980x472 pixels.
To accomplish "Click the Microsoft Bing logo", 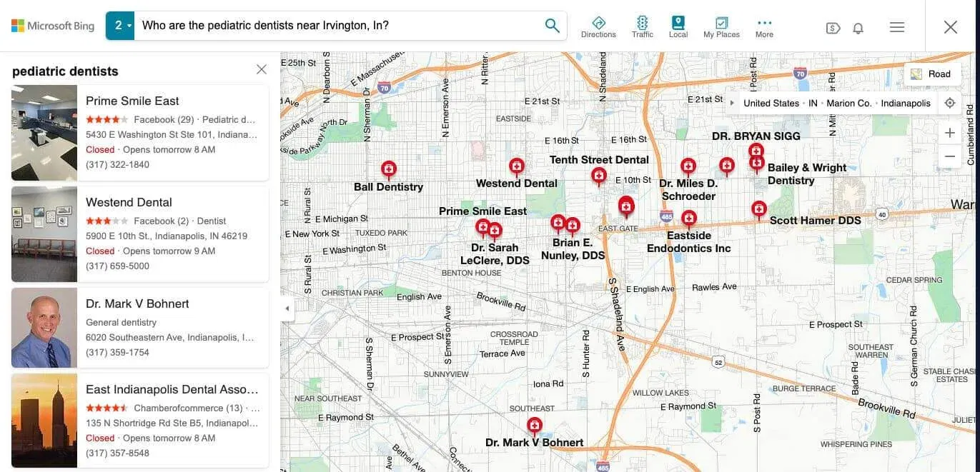I will pos(53,26).
